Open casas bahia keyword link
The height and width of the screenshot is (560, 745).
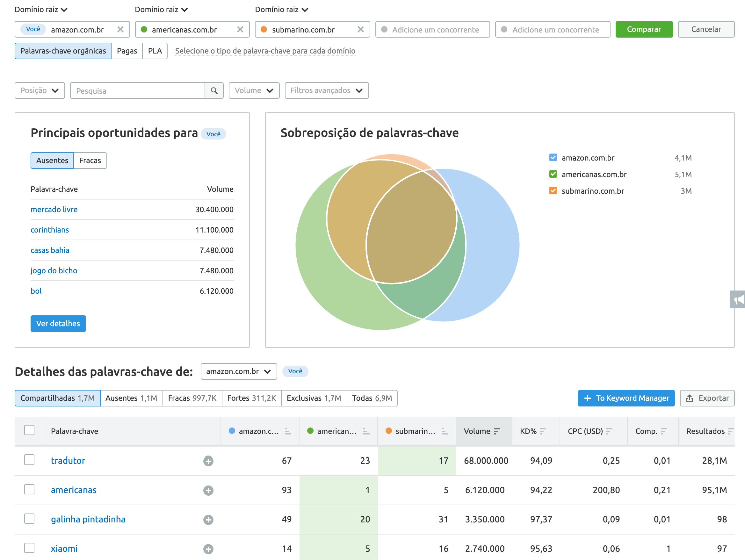(x=50, y=250)
